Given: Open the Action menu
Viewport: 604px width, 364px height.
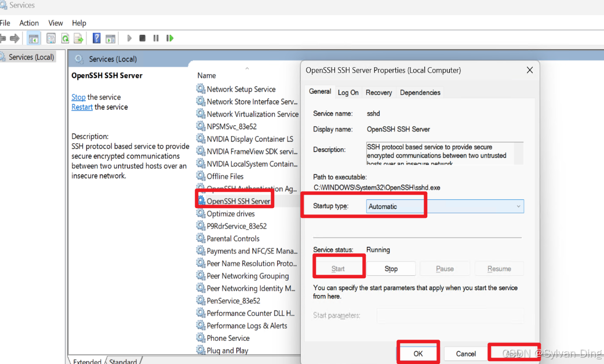Looking at the screenshot, I should coord(29,23).
